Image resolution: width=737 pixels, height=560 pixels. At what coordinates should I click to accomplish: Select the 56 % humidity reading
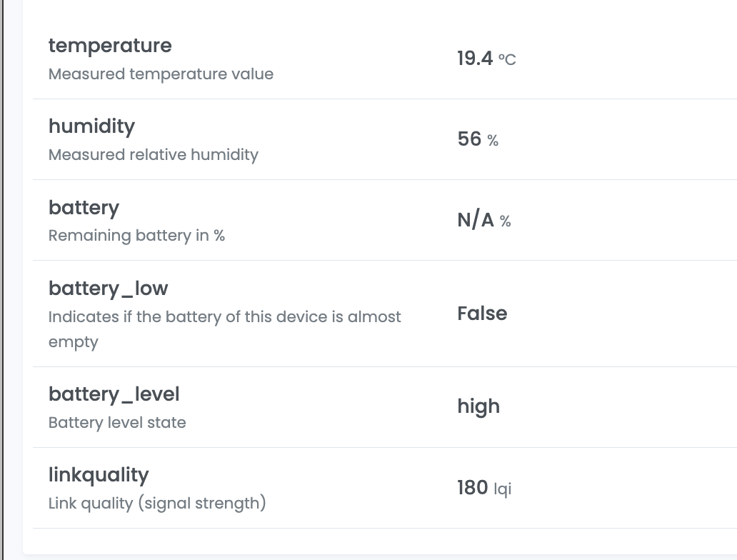[x=478, y=139]
